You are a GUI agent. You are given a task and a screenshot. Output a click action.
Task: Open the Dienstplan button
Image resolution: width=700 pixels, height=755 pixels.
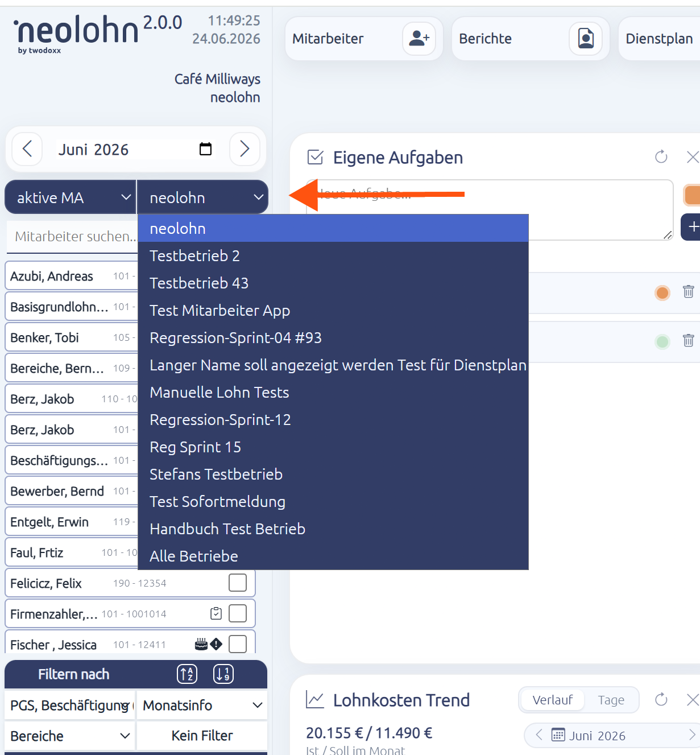[660, 39]
